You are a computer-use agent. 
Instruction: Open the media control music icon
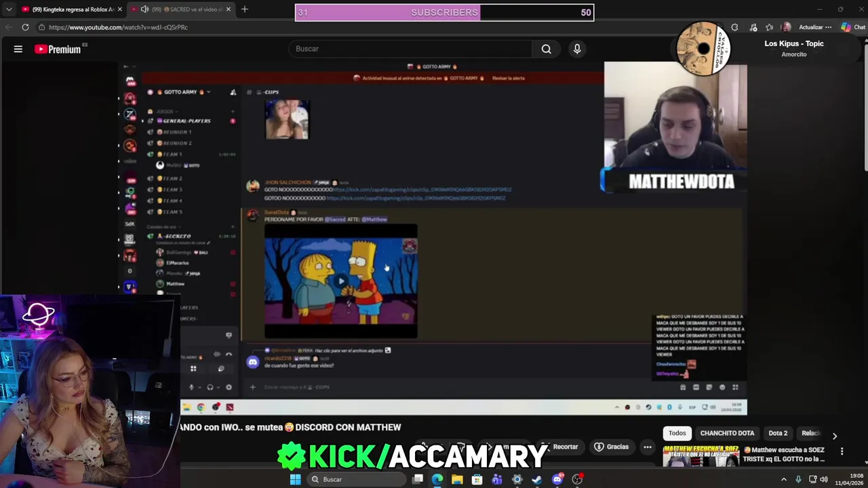pyautogui.click(x=753, y=27)
